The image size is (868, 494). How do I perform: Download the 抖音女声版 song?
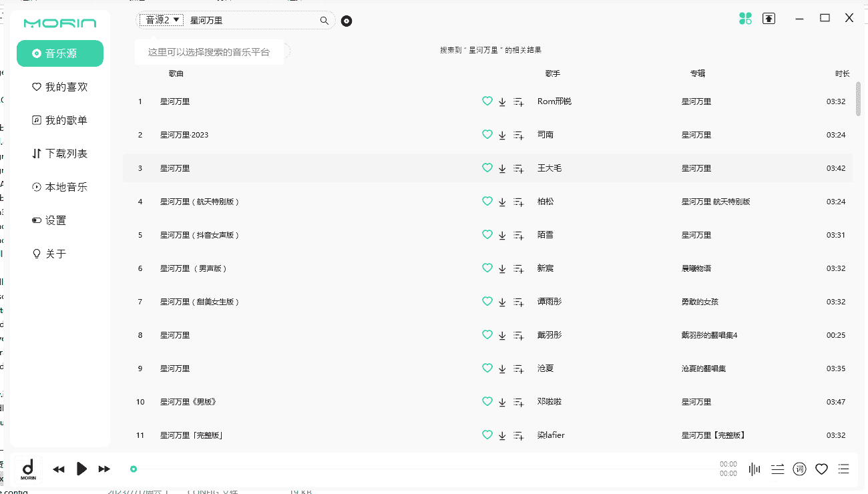pyautogui.click(x=502, y=235)
